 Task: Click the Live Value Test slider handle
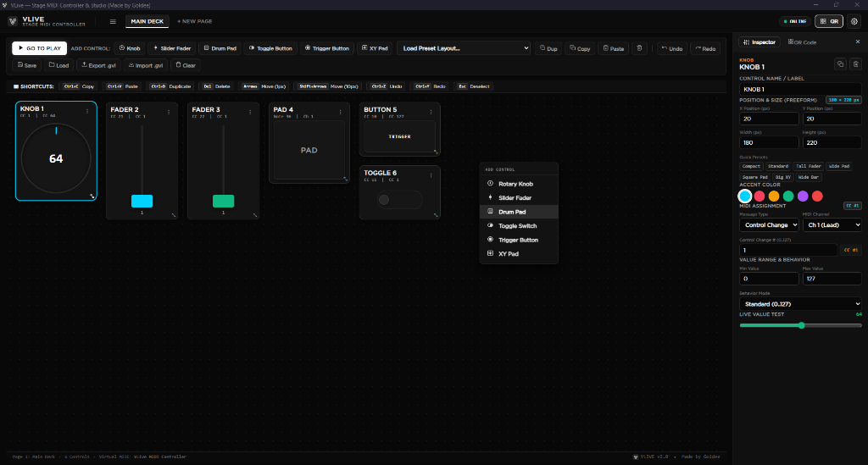(801, 325)
